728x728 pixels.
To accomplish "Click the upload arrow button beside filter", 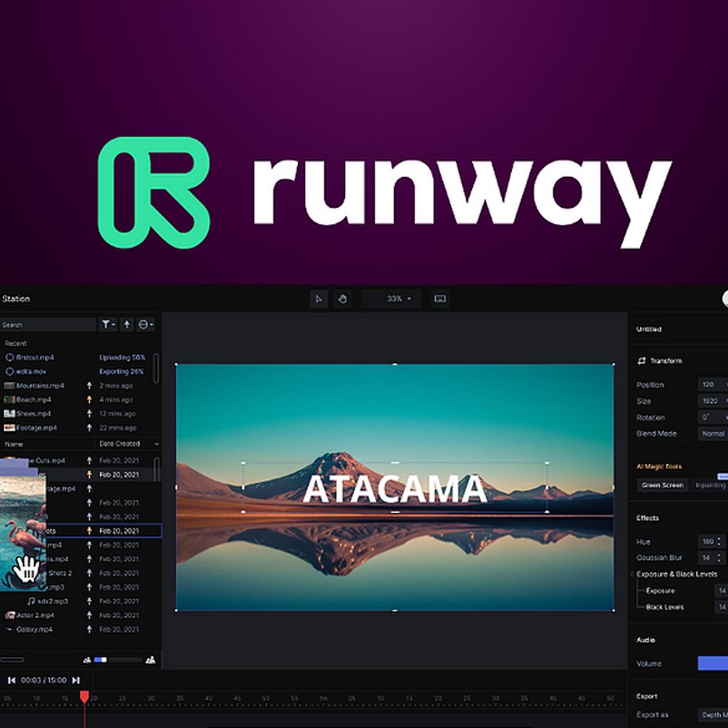I will click(127, 324).
